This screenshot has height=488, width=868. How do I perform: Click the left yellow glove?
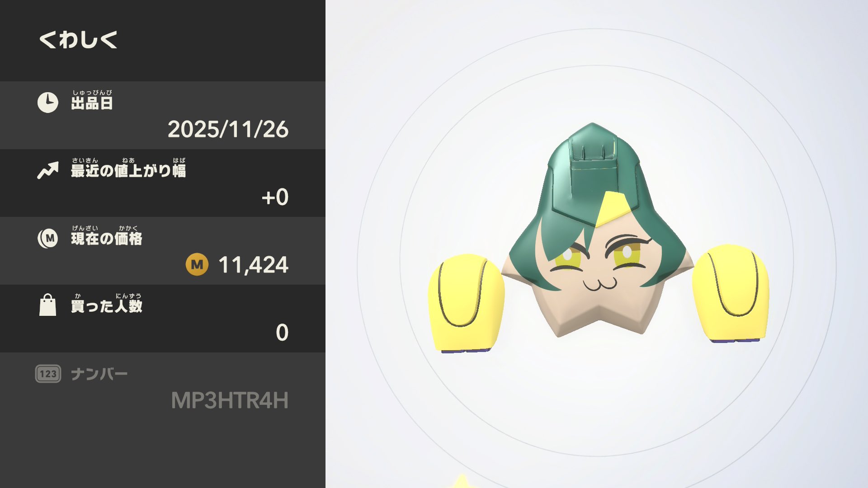click(466, 303)
